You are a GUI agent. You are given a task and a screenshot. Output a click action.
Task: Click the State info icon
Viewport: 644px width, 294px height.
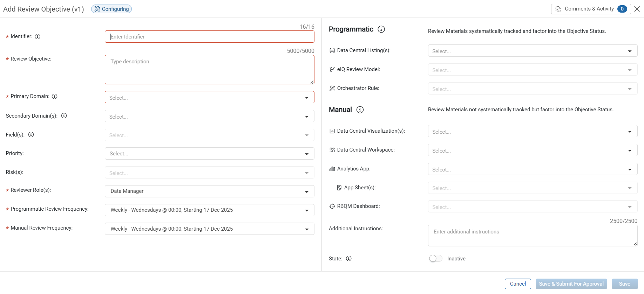(349, 259)
